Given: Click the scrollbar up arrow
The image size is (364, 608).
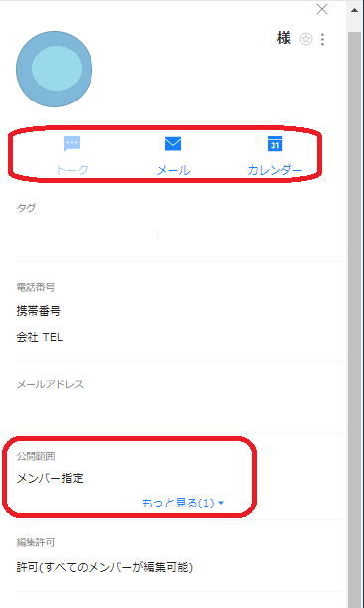Looking at the screenshot, I should click(x=355, y=10).
